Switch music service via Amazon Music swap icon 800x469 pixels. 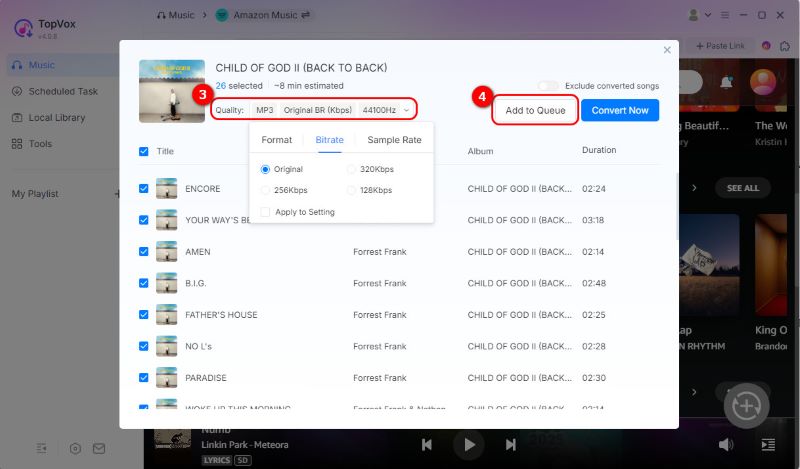(x=306, y=15)
